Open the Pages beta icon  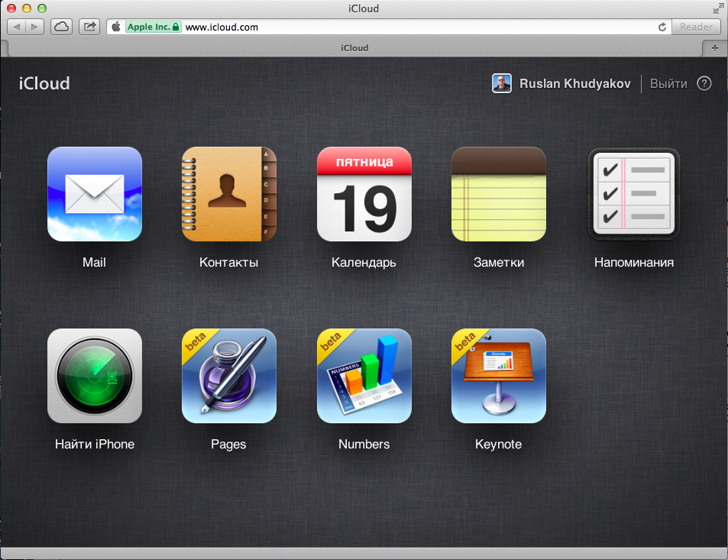229,376
